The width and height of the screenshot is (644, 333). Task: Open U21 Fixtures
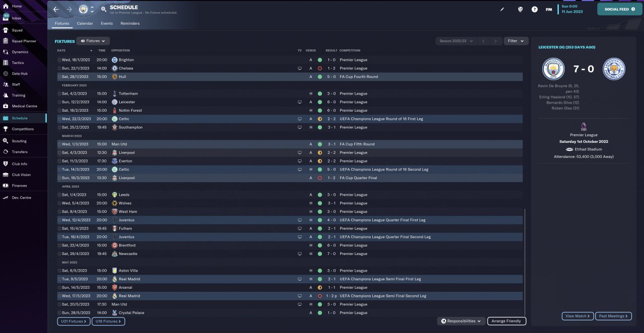tap(73, 321)
